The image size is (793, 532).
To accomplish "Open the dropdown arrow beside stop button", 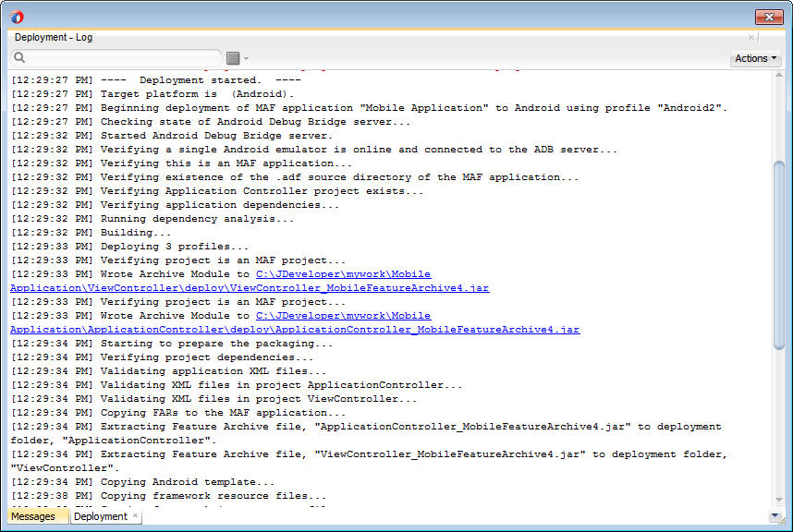I will point(246,58).
